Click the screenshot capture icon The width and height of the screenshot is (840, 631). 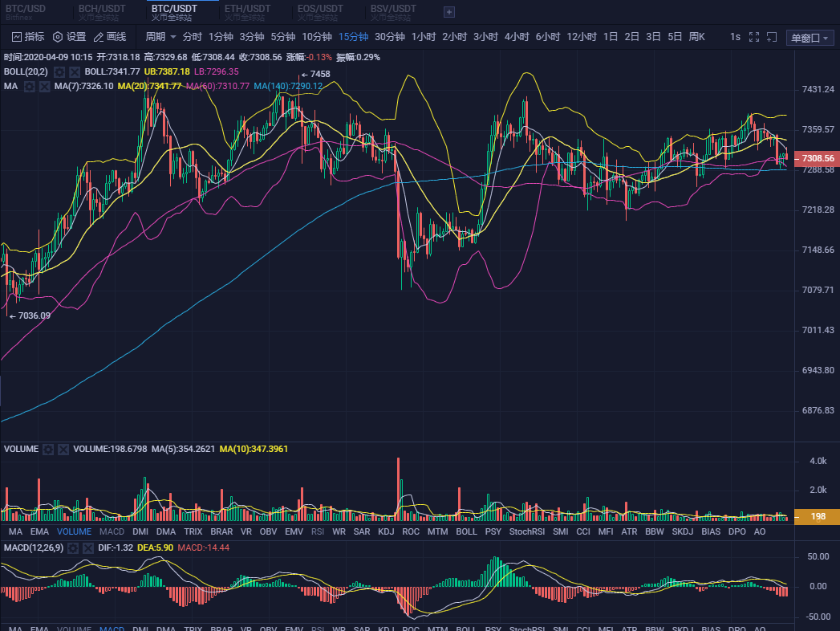tap(772, 37)
